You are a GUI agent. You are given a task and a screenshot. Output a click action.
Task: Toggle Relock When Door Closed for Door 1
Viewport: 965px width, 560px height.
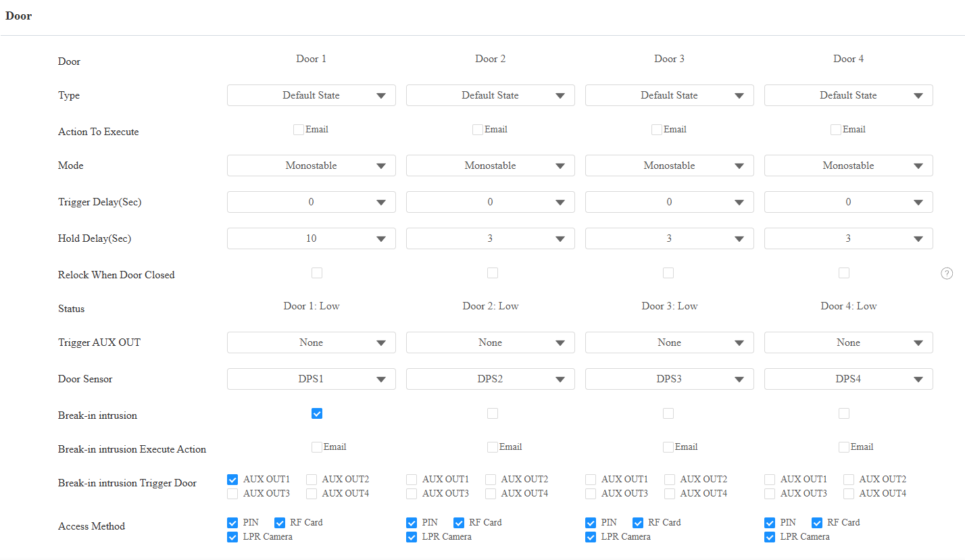317,273
